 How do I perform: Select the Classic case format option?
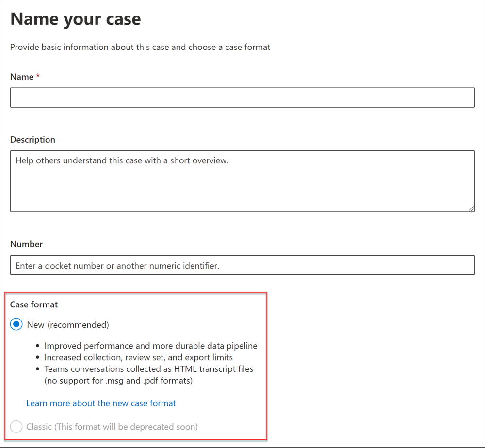tap(16, 426)
